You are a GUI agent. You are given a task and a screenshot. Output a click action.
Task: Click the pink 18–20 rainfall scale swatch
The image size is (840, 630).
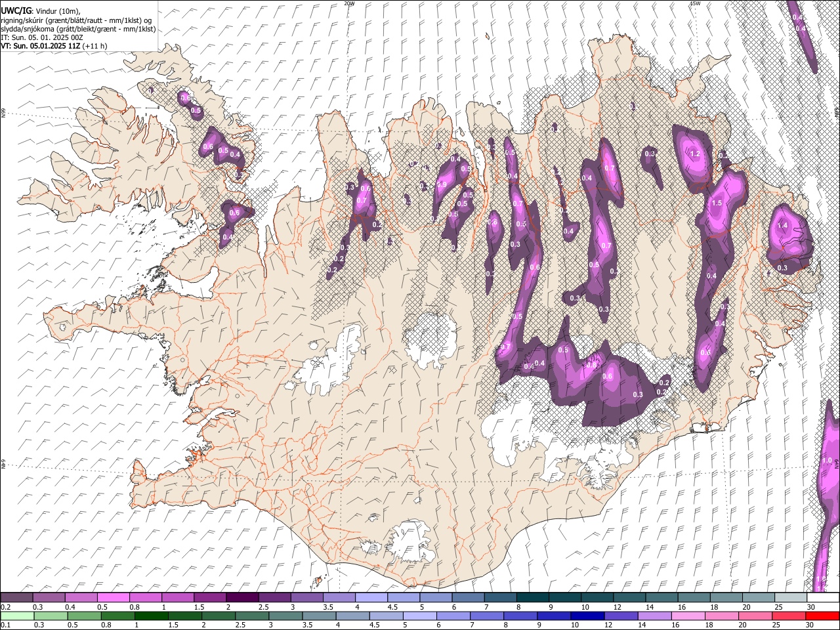721,616
